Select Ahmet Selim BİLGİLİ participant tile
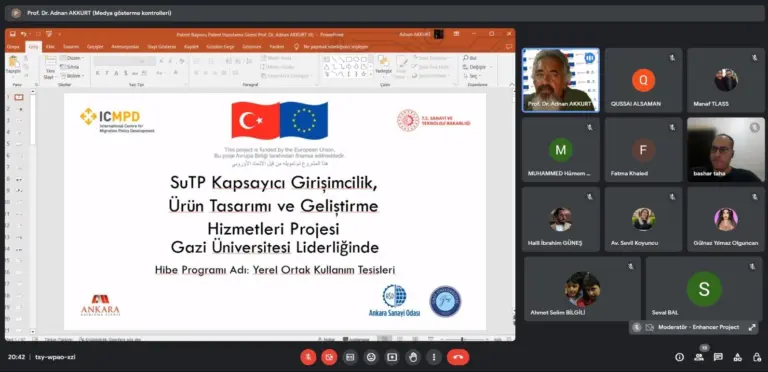768x372 pixels. 582,289
